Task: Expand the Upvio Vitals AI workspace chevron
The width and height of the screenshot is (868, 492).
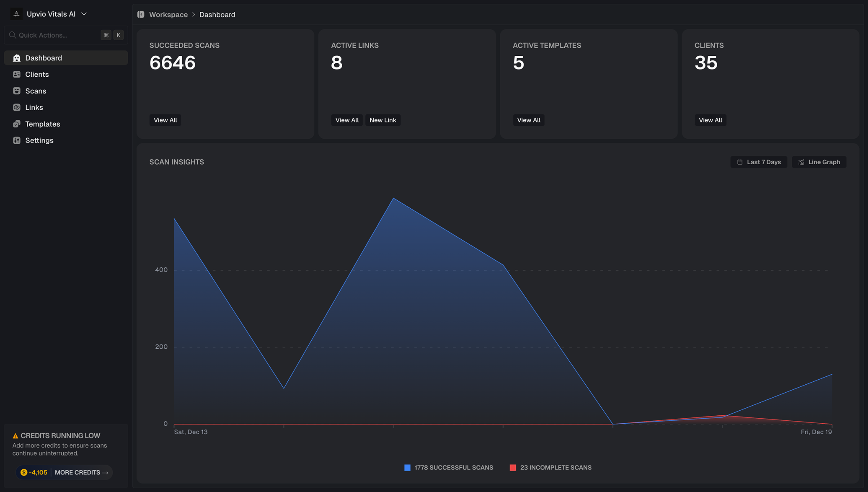Action: 84,14
